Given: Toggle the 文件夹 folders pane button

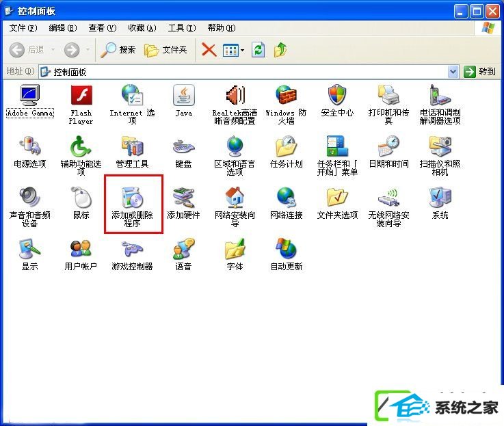Looking at the screenshot, I should [165, 50].
